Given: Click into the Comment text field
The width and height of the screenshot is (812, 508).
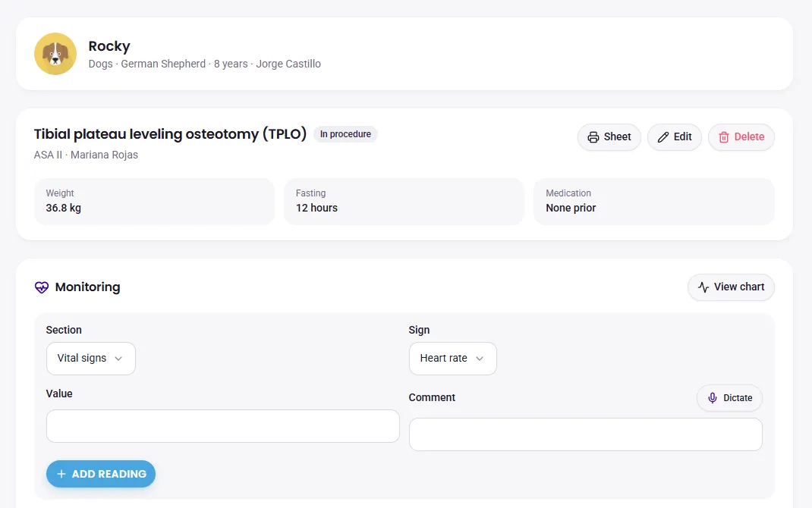Looking at the screenshot, I should (586, 434).
